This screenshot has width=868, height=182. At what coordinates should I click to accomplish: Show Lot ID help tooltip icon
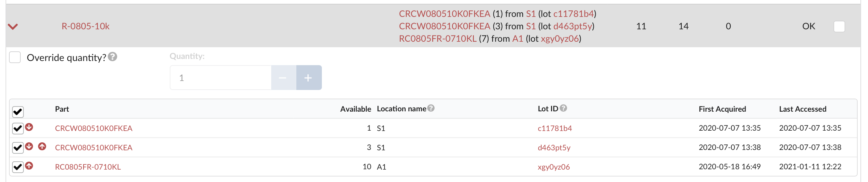coord(563,108)
